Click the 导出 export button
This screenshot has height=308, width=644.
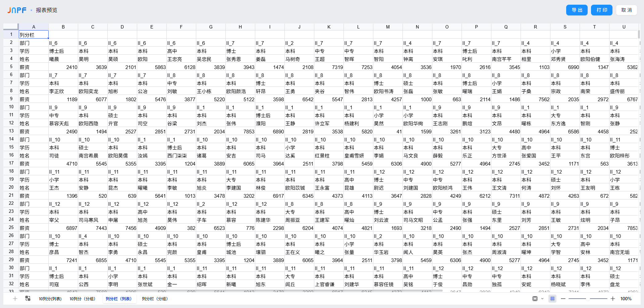(577, 10)
